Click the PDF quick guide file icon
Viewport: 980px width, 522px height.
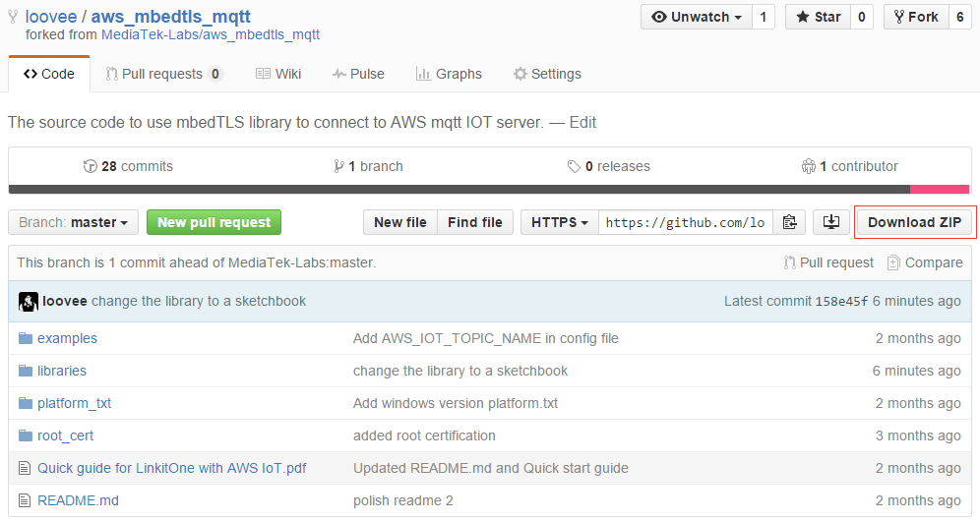coord(25,468)
